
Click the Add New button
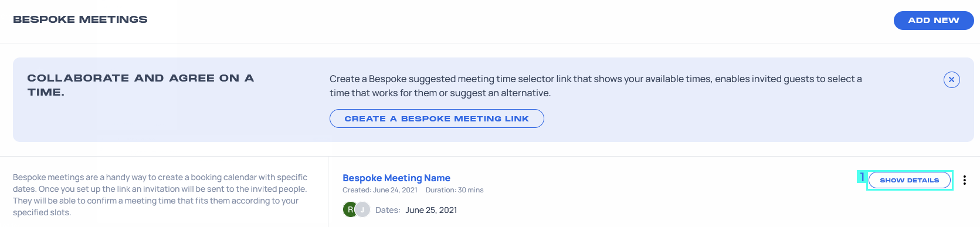click(934, 20)
